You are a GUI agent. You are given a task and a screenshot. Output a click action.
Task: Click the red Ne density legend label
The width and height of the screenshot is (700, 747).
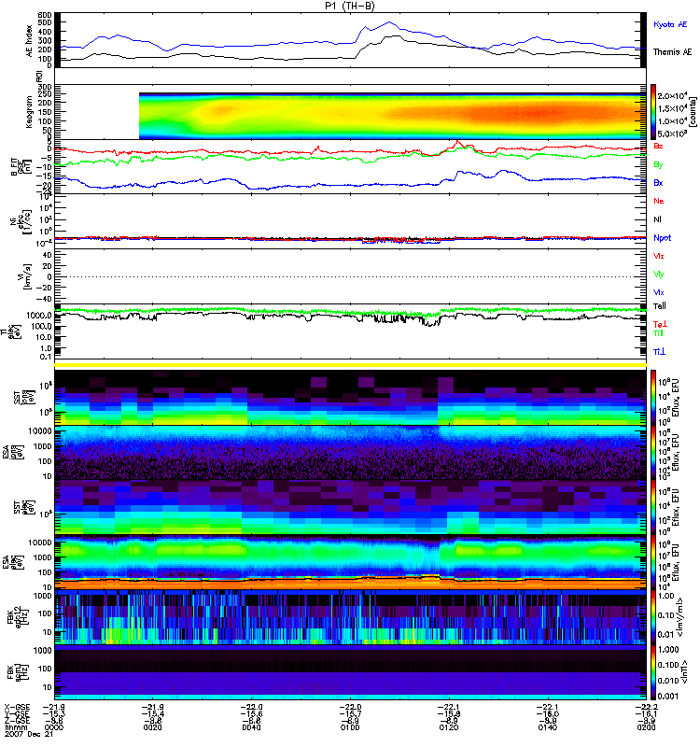pyautogui.click(x=659, y=201)
